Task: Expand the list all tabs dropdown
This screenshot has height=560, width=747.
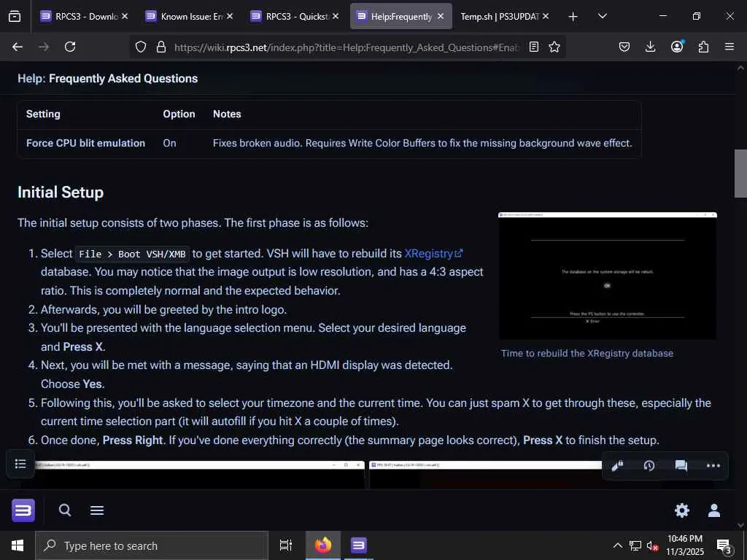Action: point(602,16)
